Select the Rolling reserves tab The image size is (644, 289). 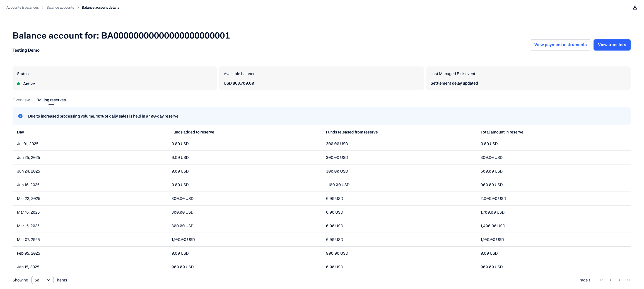[x=51, y=100]
